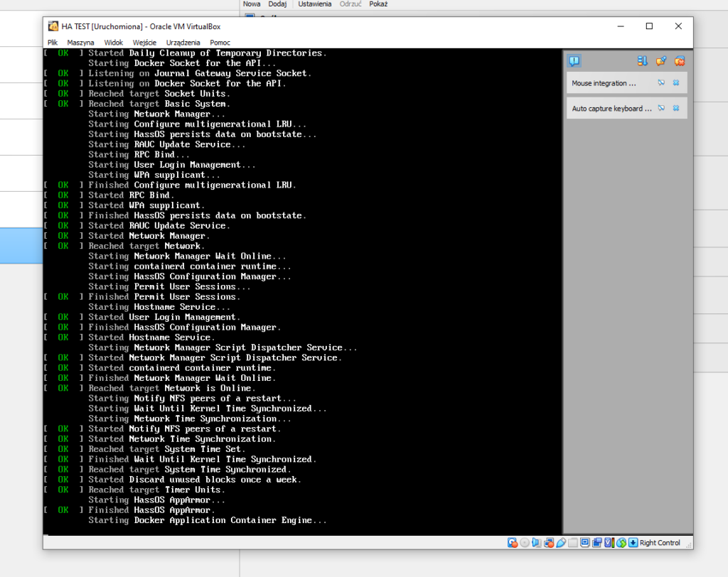
Task: Click the recording status bar icon
Action: pos(597,543)
